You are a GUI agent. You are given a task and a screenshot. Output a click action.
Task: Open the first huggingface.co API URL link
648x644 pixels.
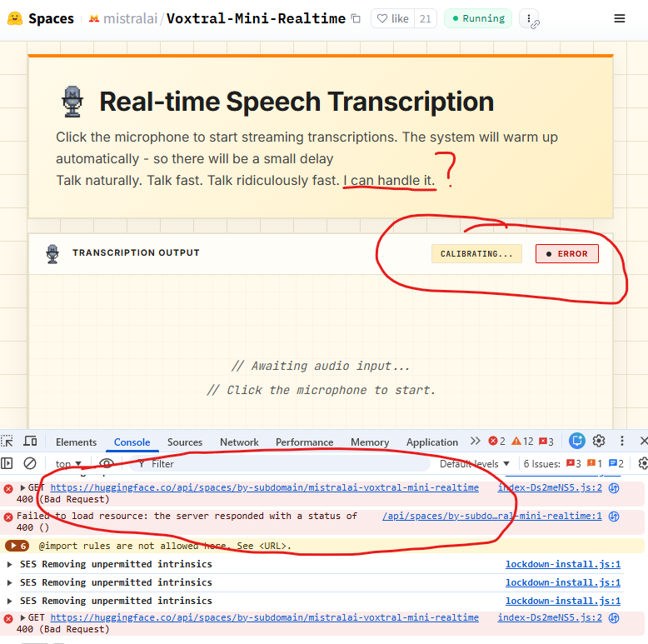point(265,487)
